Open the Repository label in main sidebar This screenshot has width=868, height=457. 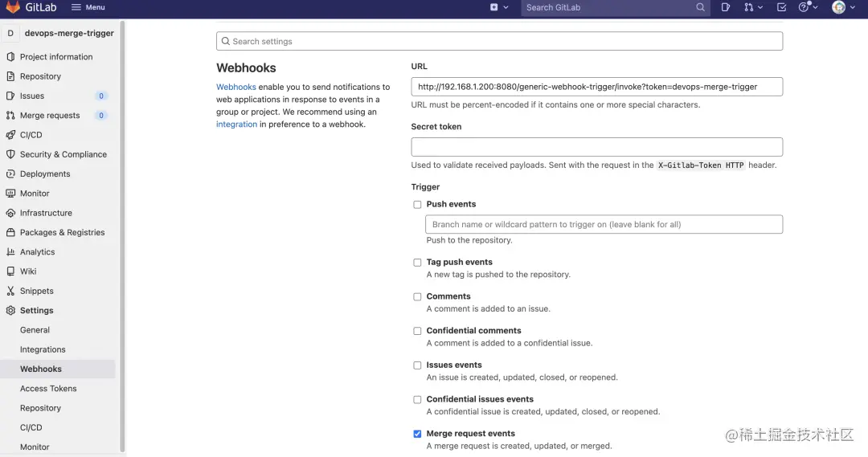coord(40,76)
